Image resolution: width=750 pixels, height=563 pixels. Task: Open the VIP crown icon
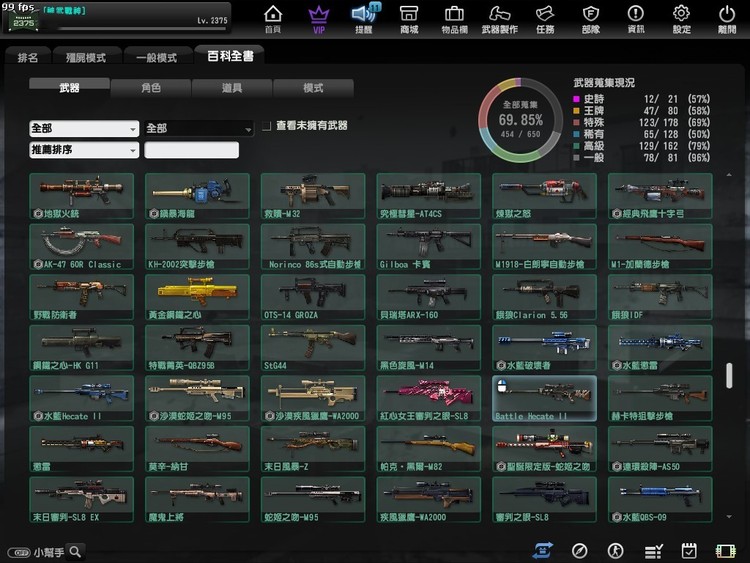coord(319,18)
